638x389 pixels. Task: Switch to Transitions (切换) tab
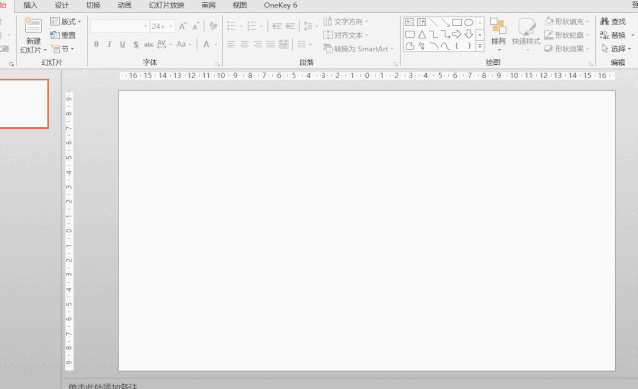[x=93, y=5]
